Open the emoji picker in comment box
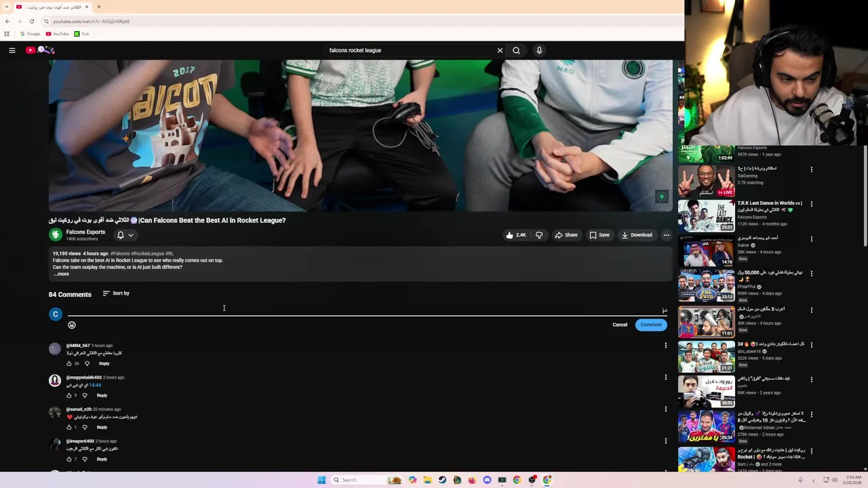Viewport: 868px width, 488px height. tap(72, 325)
